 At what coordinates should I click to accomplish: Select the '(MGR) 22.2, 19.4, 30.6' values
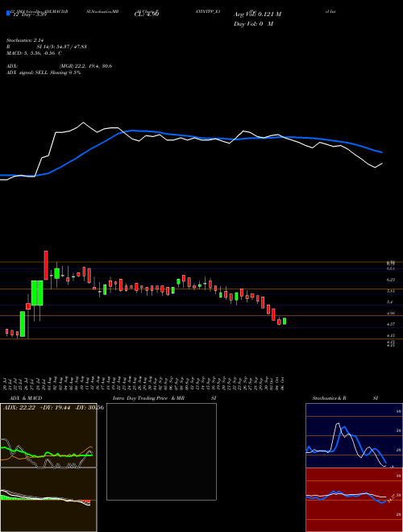click(x=85, y=66)
